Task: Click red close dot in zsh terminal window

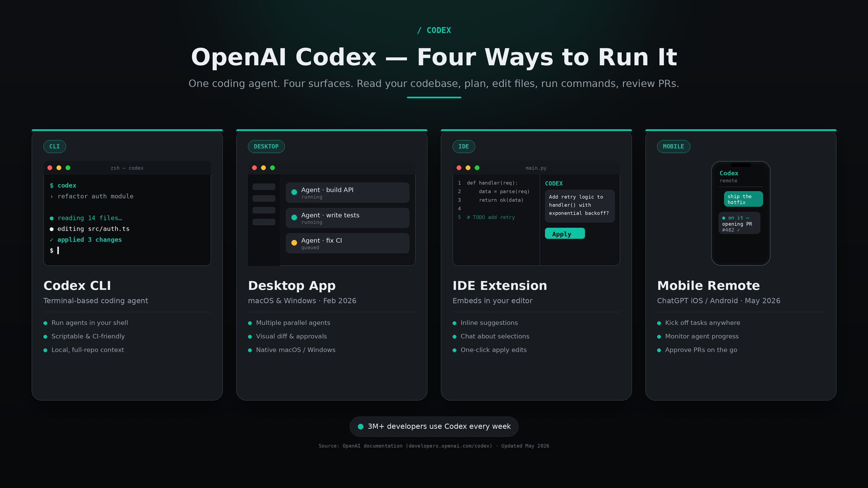Action: pos(50,168)
